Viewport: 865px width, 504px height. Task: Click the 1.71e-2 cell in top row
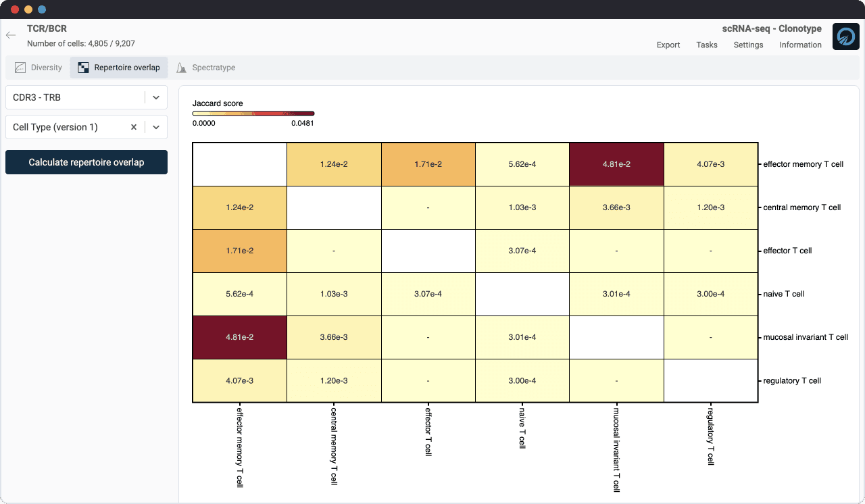[428, 164]
